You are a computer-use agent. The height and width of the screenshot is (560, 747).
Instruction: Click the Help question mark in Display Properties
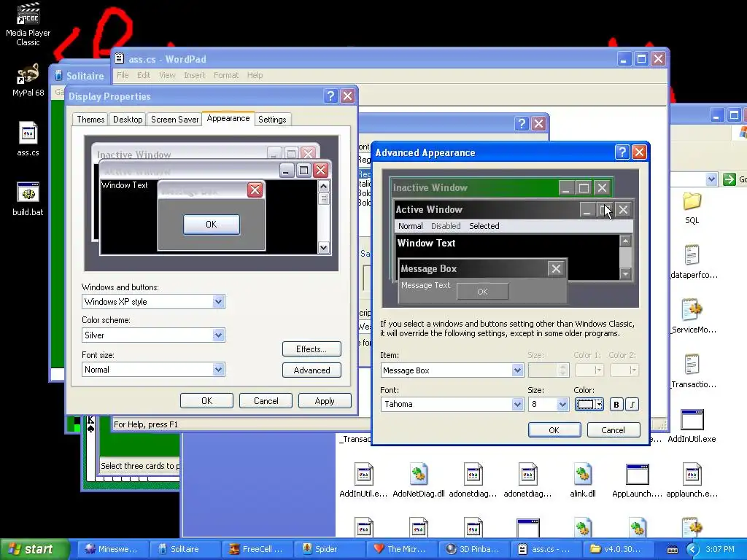point(330,96)
